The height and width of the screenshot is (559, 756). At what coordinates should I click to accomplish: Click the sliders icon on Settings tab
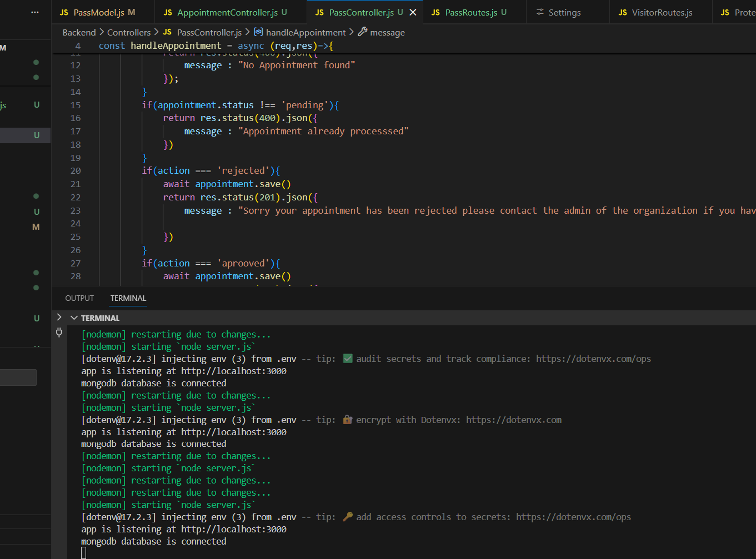pyautogui.click(x=540, y=12)
